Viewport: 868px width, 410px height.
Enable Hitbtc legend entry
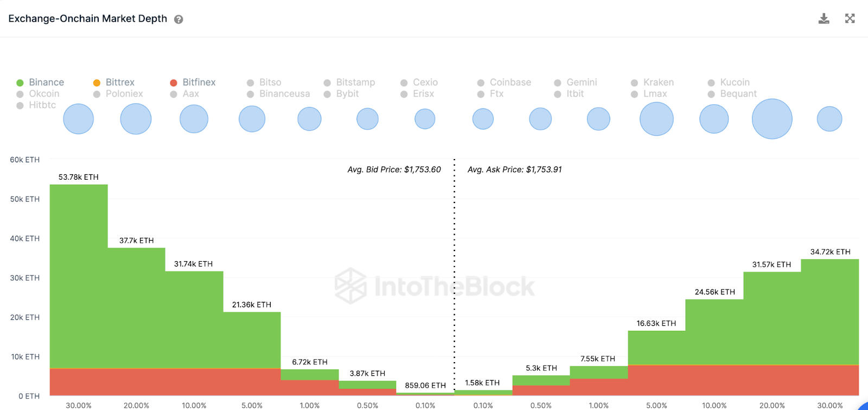[x=36, y=105]
